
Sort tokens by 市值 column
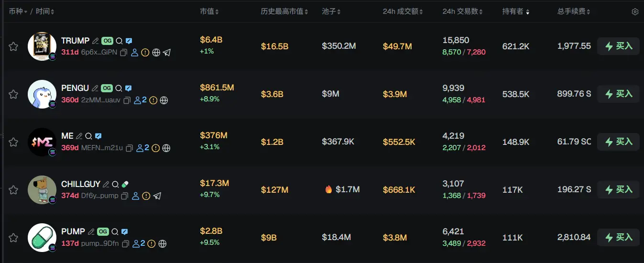209,11
